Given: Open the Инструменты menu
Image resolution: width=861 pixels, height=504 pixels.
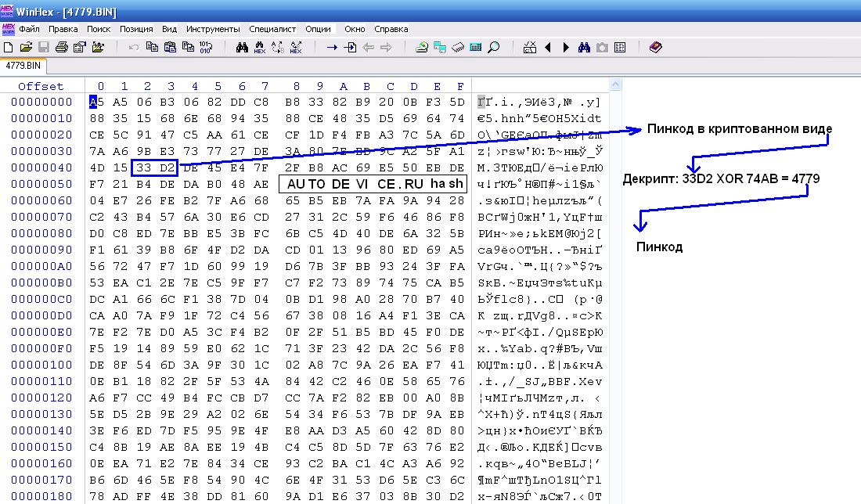Looking at the screenshot, I should [x=213, y=29].
